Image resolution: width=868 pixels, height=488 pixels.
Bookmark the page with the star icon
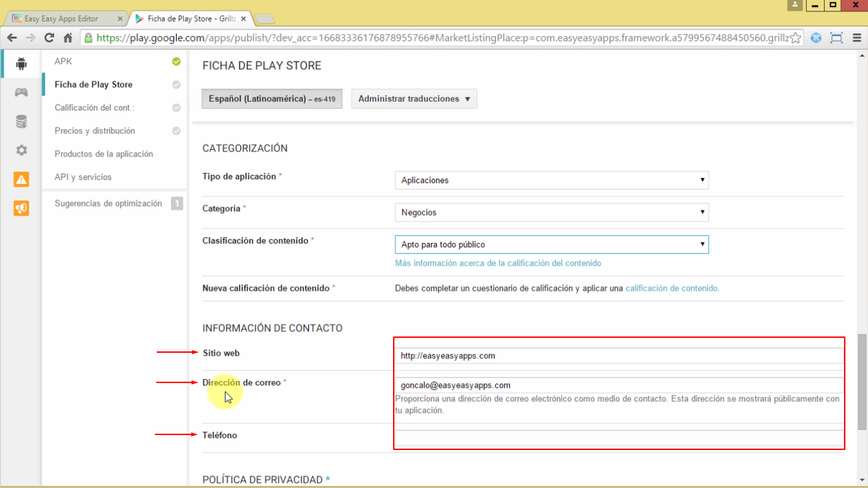point(795,38)
